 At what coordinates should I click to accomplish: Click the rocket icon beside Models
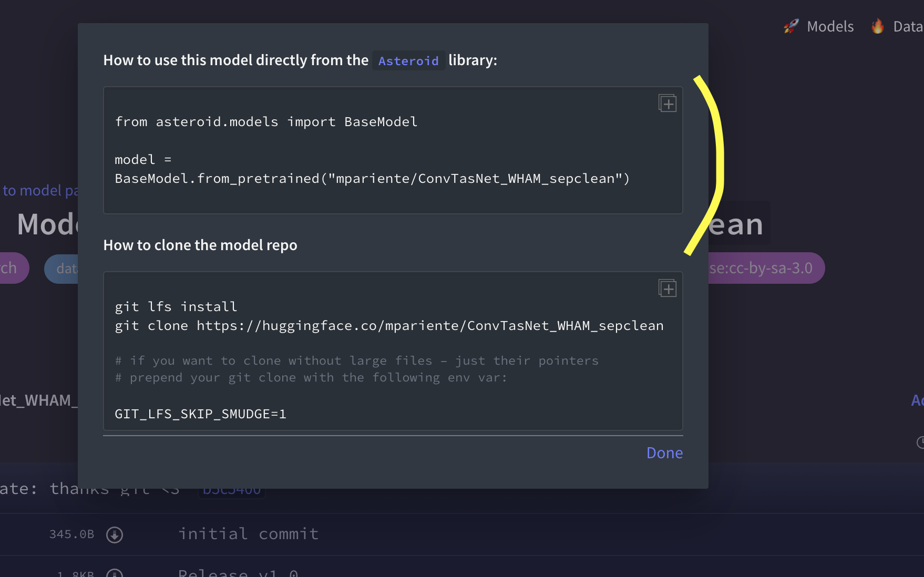pos(791,26)
